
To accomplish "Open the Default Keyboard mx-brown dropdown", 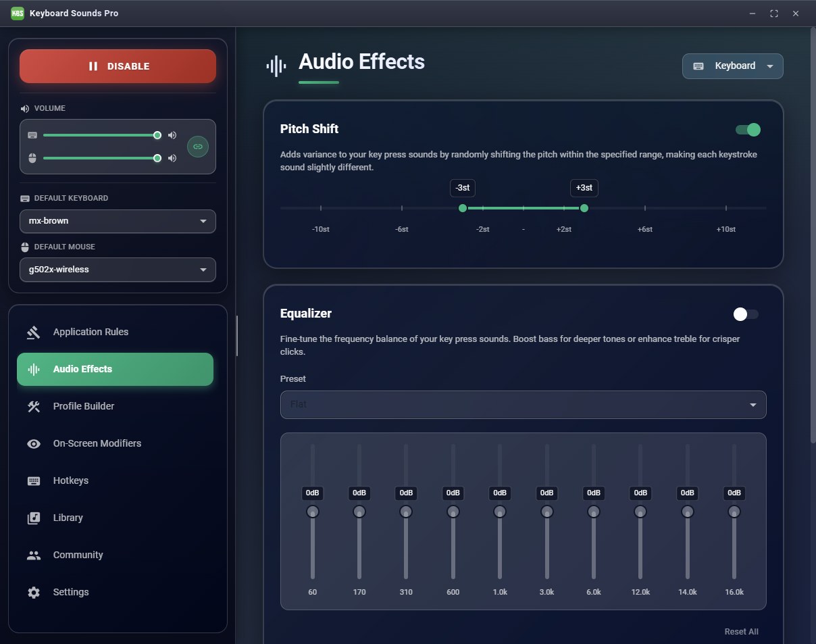I will pos(118,221).
